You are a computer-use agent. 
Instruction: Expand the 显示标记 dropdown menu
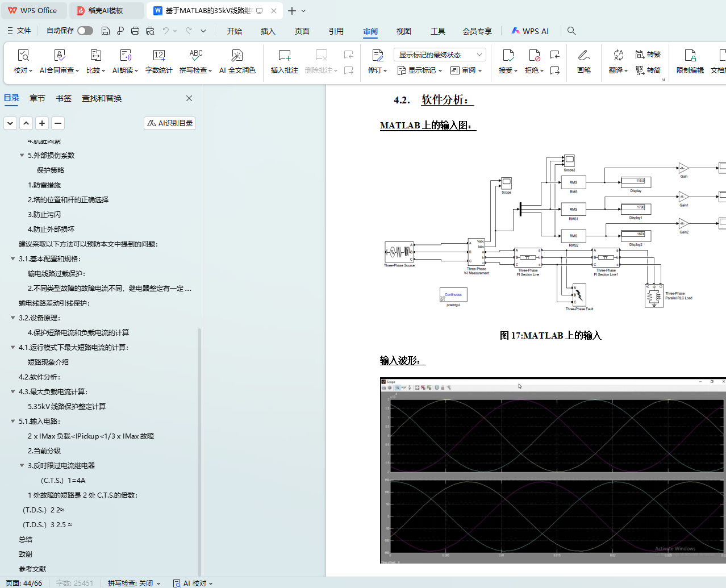pos(420,70)
